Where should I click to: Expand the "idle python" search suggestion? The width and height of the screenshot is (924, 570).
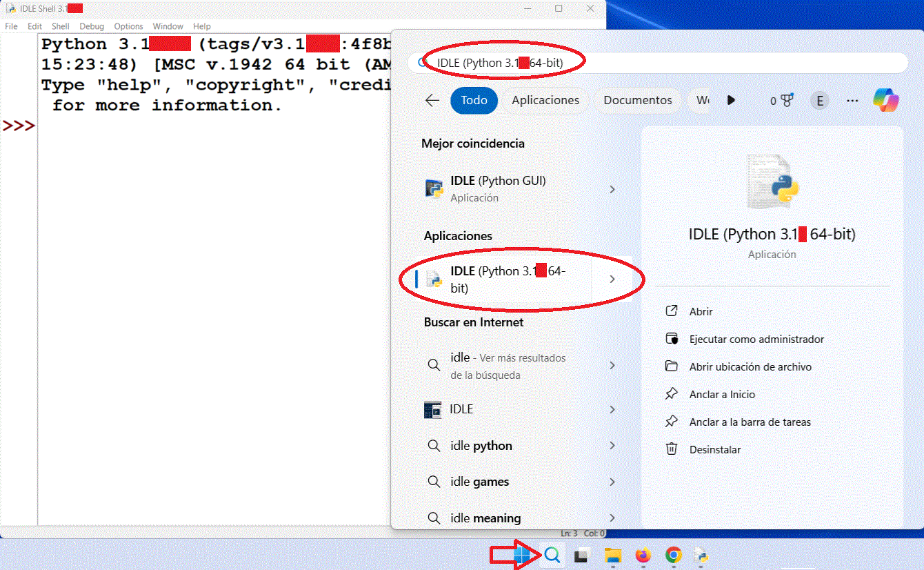pyautogui.click(x=612, y=445)
